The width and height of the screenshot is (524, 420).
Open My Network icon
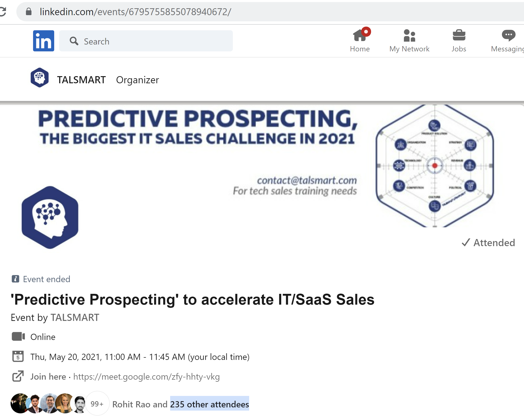click(x=409, y=36)
